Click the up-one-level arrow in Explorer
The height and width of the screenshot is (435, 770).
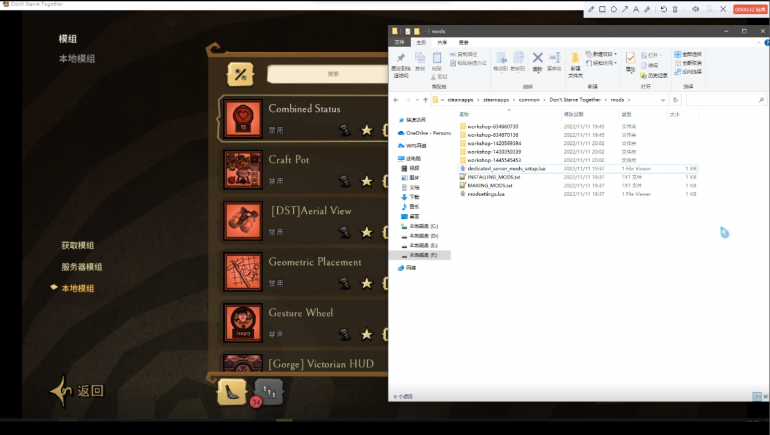click(425, 100)
